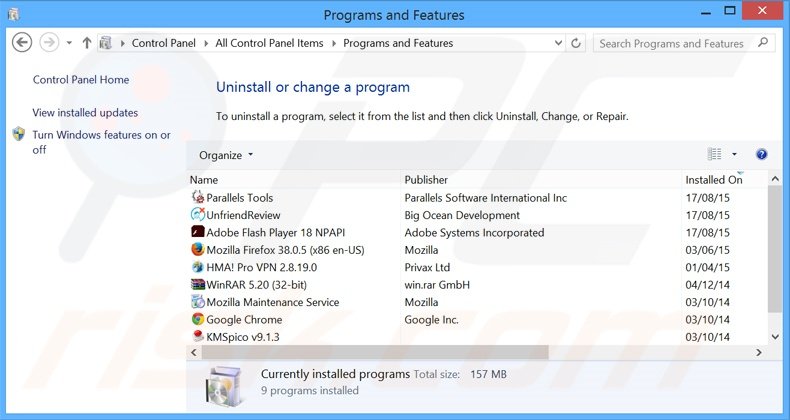Click the Privax Ltd publisher cell
Viewport: 790px width, 420px height.
tap(427, 267)
